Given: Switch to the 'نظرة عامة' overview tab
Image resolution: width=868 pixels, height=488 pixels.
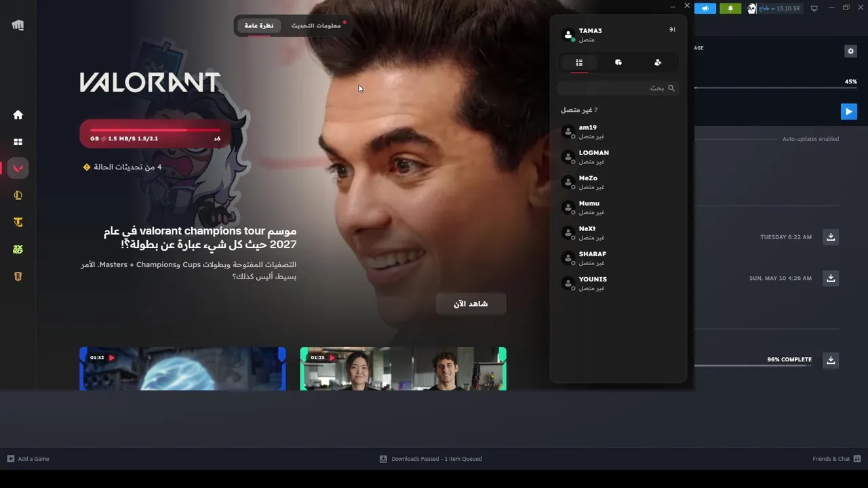Looking at the screenshot, I should [259, 26].
